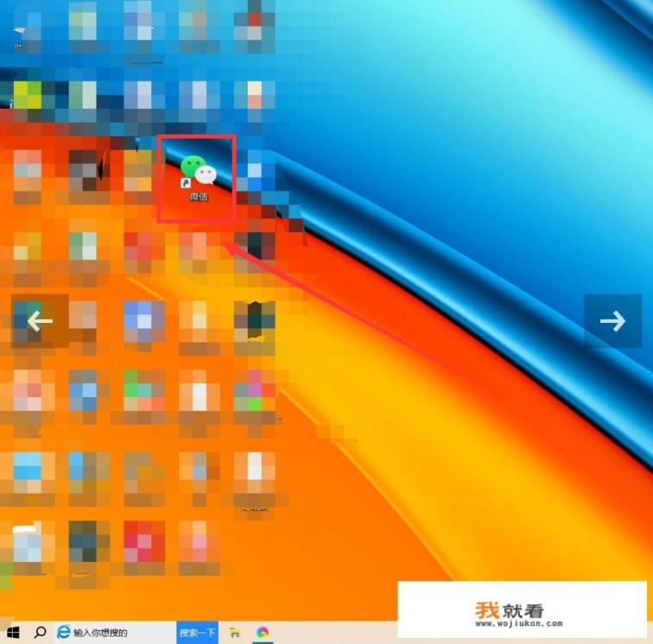The height and width of the screenshot is (644, 653).
Task: Open the 微信 WeChat desktop shortcut
Action: [x=199, y=178]
